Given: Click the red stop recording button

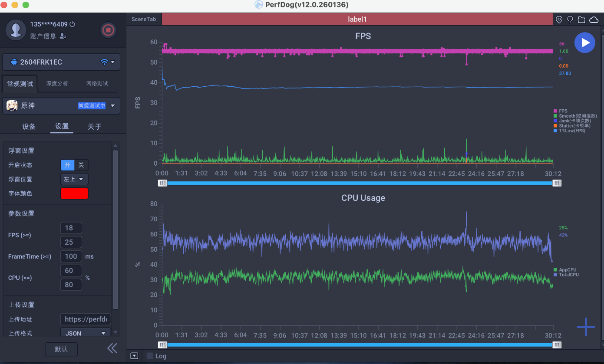Looking at the screenshot, I should point(108,30).
